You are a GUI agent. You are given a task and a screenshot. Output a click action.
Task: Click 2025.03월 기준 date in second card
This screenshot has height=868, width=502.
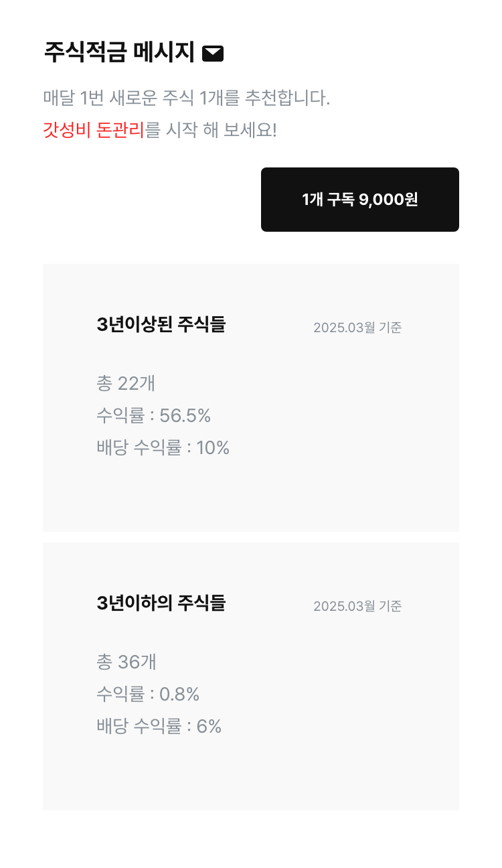(357, 606)
